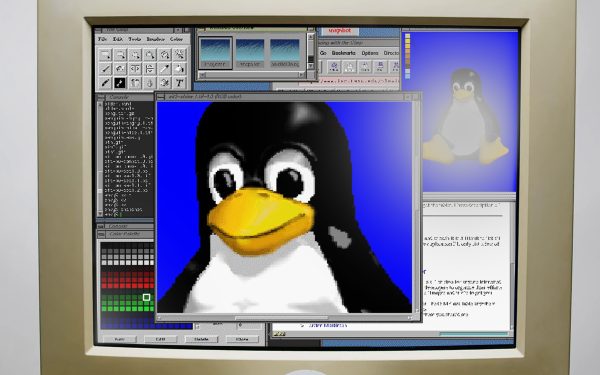Click thumbnail window's horizontal scroll-right arrow
This screenshot has width=600, height=375.
pyautogui.click(x=302, y=75)
